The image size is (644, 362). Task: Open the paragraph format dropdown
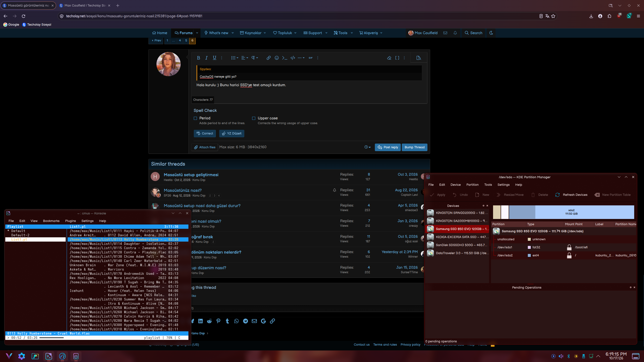coord(255,58)
